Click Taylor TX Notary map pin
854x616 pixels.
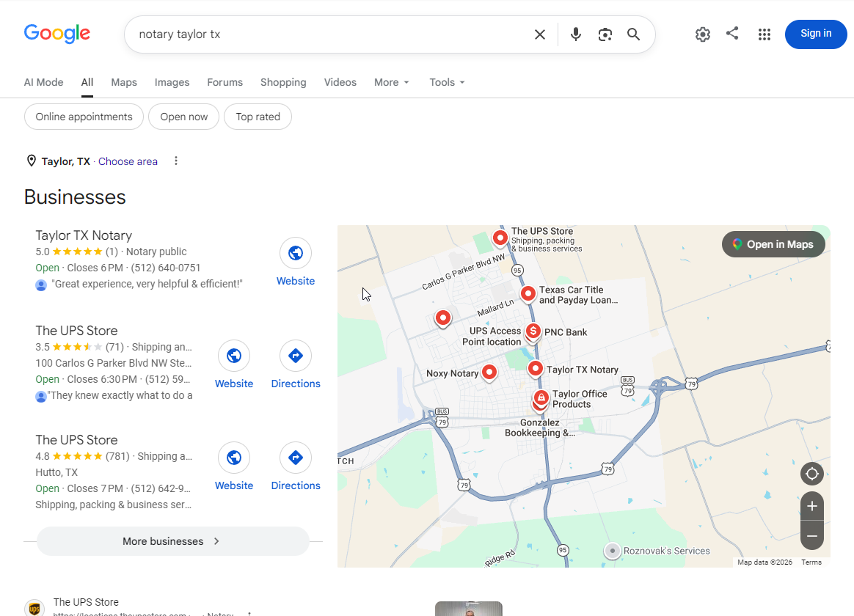click(x=536, y=369)
